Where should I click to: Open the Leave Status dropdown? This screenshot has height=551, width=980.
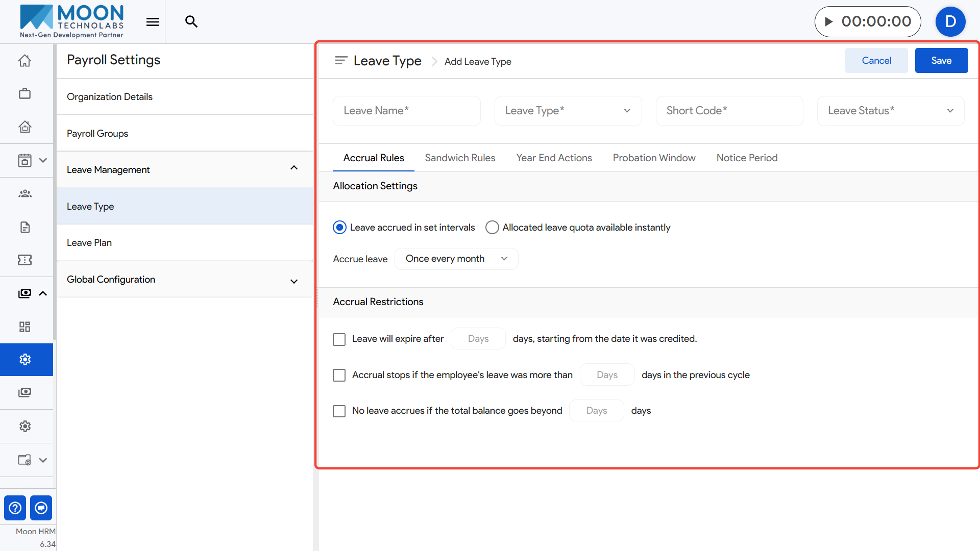pyautogui.click(x=890, y=111)
